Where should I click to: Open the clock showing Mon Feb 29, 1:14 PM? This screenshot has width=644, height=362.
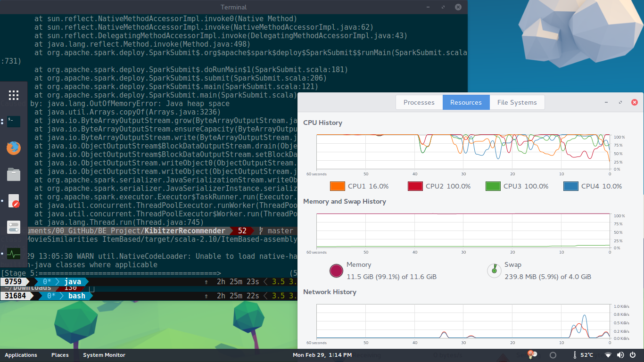(x=322, y=355)
